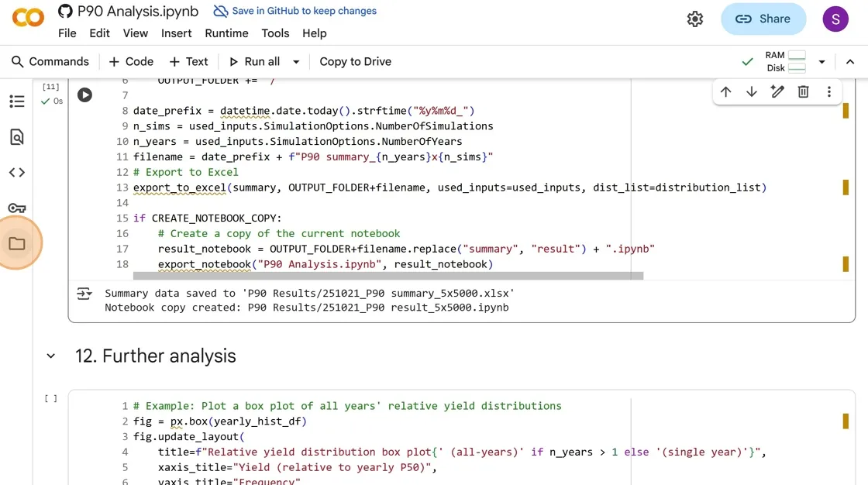Open the secrets key panel
The width and height of the screenshot is (868, 485).
(16, 208)
